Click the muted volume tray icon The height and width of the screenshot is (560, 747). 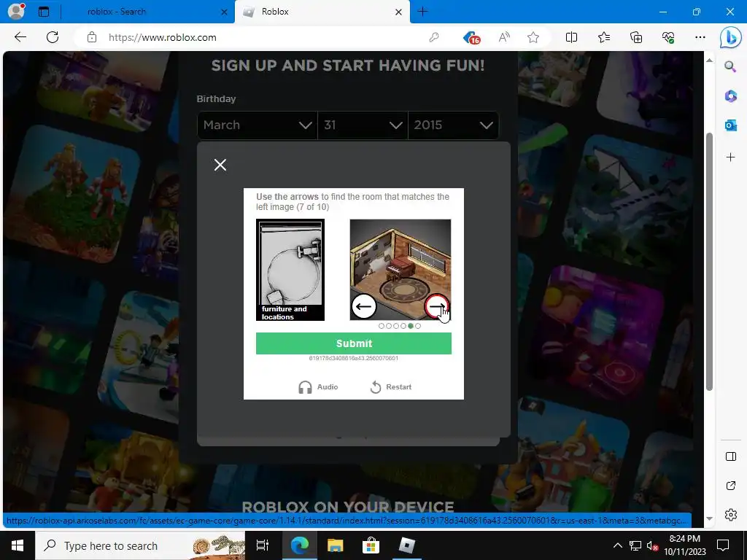coord(652,545)
